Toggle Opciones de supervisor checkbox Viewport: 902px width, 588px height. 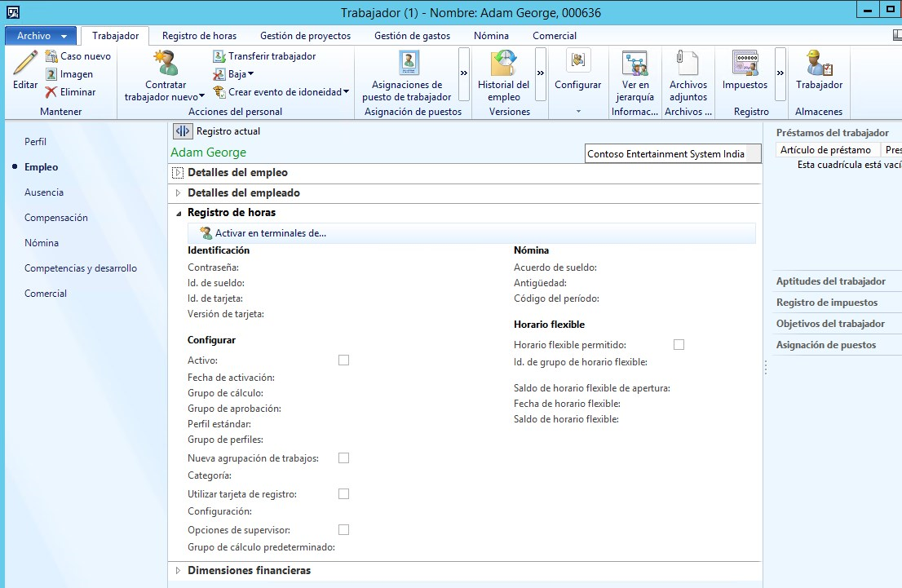(343, 529)
